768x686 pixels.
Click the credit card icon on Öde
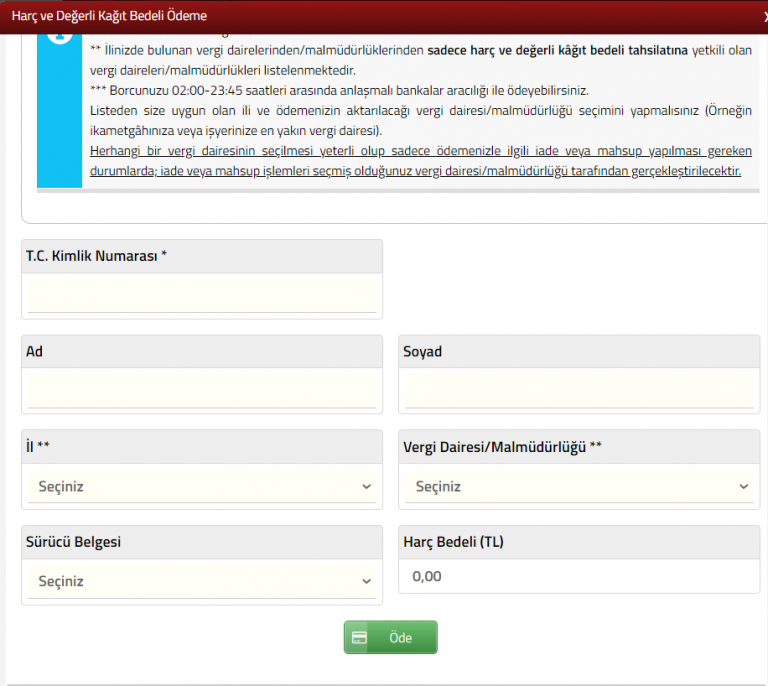358,638
